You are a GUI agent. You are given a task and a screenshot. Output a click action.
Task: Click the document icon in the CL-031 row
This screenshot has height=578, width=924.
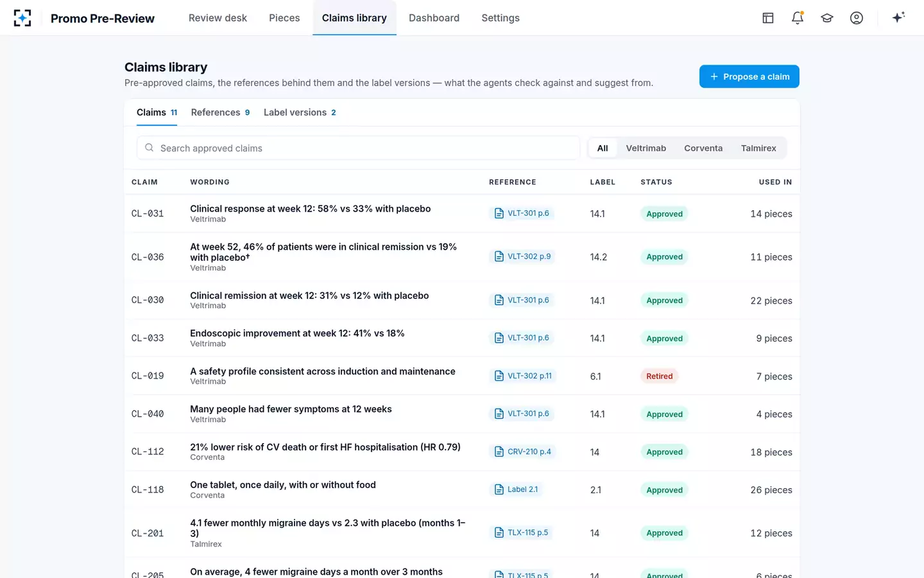pyautogui.click(x=499, y=213)
